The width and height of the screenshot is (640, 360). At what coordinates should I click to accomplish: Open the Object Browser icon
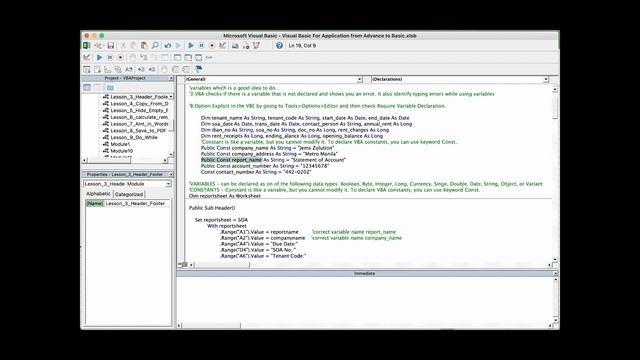coord(256,45)
